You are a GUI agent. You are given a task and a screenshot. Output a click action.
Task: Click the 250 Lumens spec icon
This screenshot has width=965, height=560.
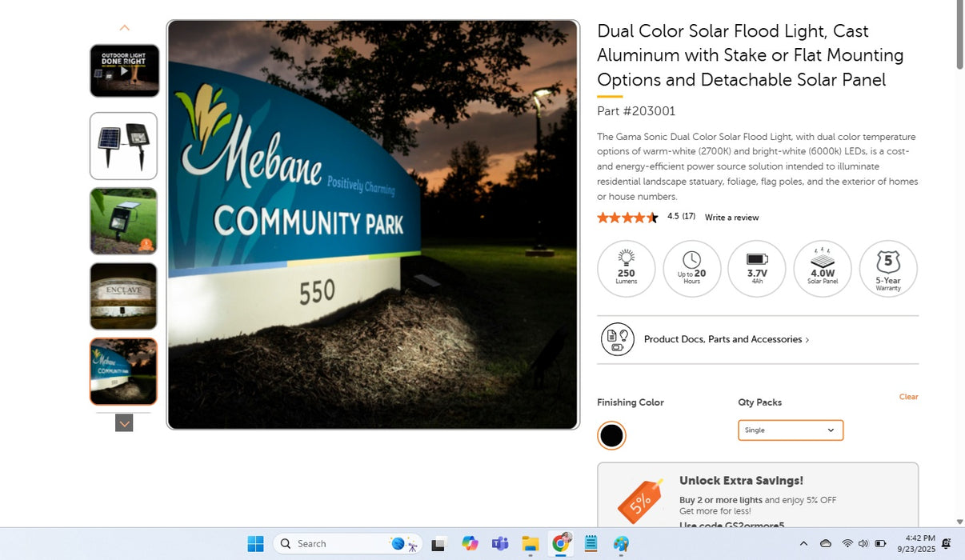click(x=626, y=269)
